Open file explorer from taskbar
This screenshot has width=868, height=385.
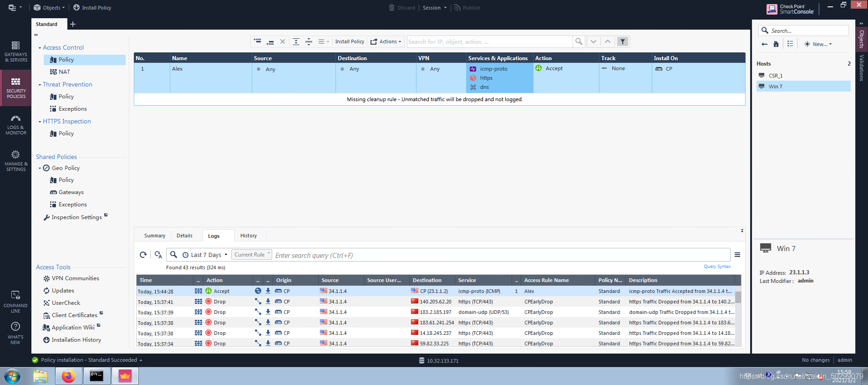point(41,376)
